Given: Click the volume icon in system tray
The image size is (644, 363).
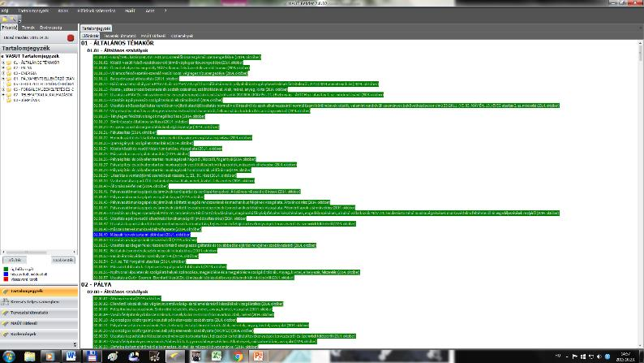Looking at the screenshot, I should pyautogui.click(x=599, y=357).
